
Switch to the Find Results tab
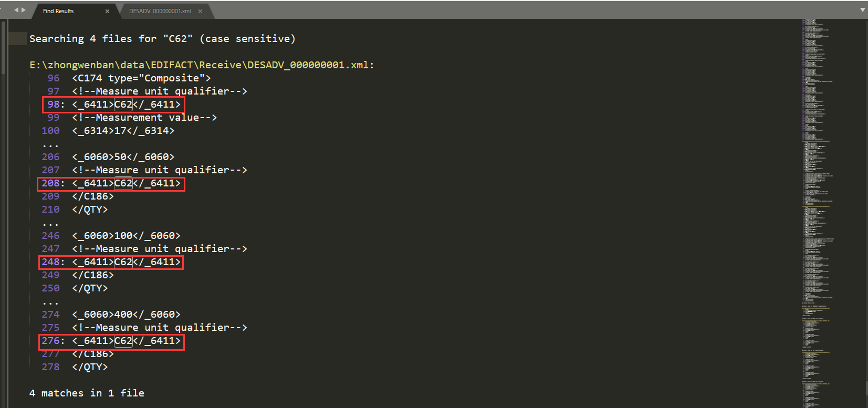click(58, 11)
